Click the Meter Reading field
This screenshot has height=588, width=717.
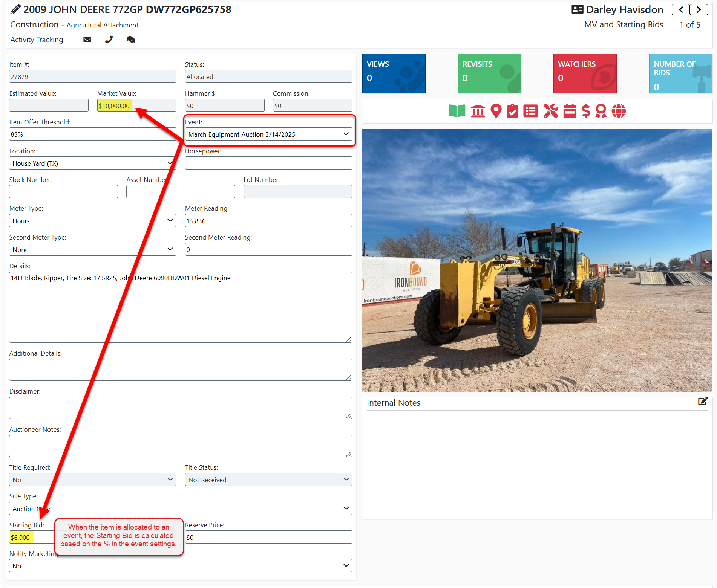point(268,221)
